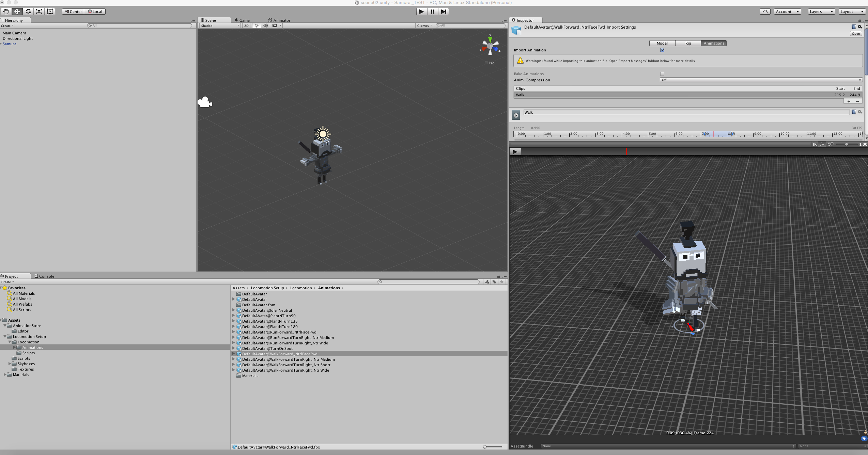Viewport: 868px width, 455px height.
Task: Toggle Project panel lock icon
Action: 498,277
